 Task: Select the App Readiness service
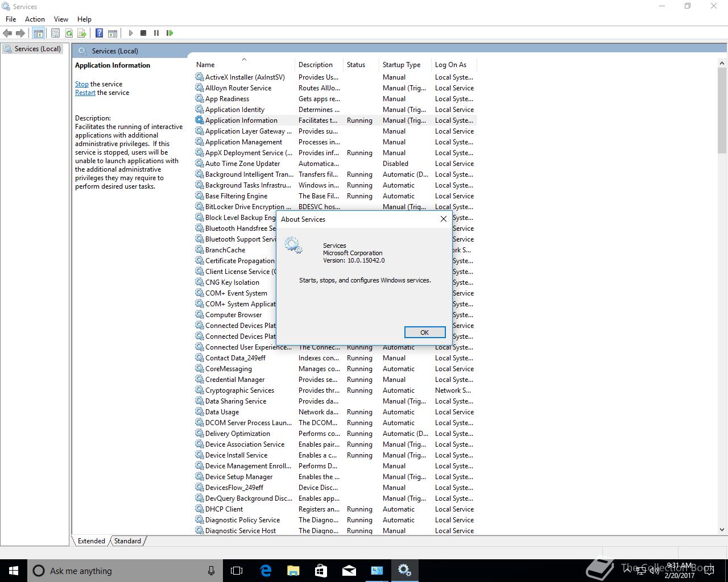[x=335, y=99]
